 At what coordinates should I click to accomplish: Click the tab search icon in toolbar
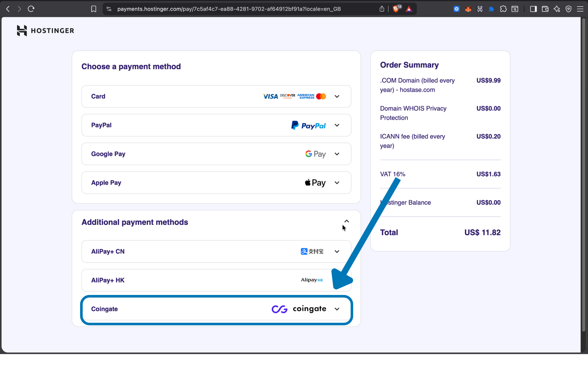click(515, 9)
